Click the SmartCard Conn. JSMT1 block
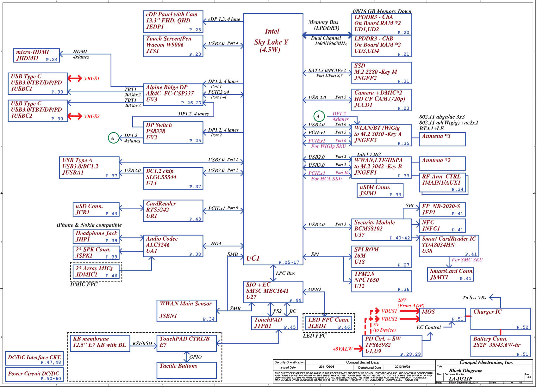Viewport: 555px width, 392px height. 450,274
